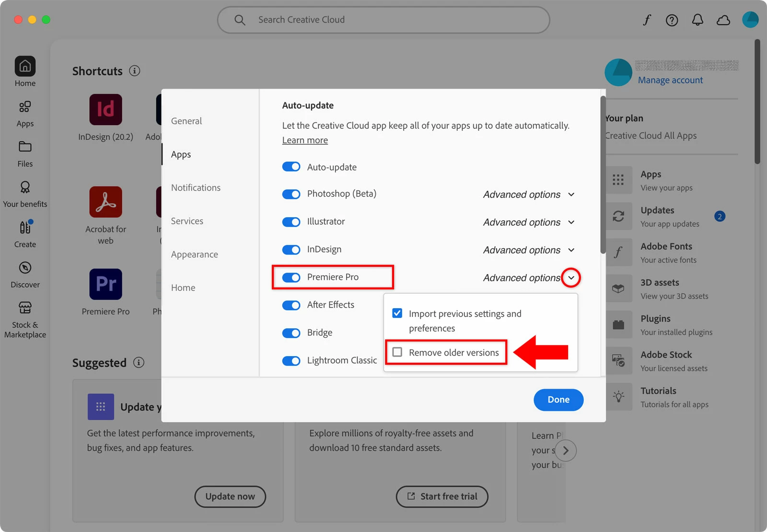767x532 pixels.
Task: Click the Update now button
Action: click(x=230, y=497)
